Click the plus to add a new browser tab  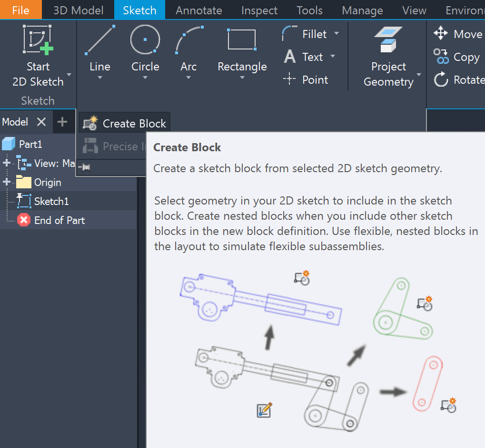[x=63, y=122]
